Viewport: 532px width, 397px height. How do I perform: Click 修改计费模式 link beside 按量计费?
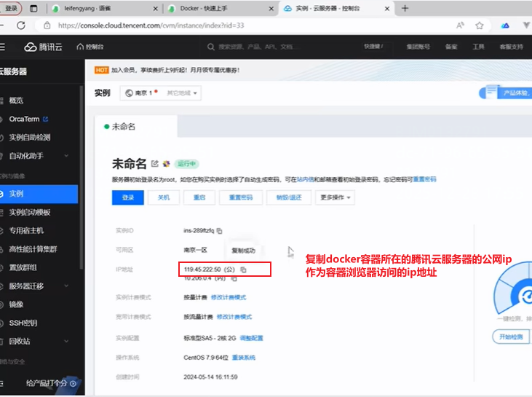coord(229,297)
